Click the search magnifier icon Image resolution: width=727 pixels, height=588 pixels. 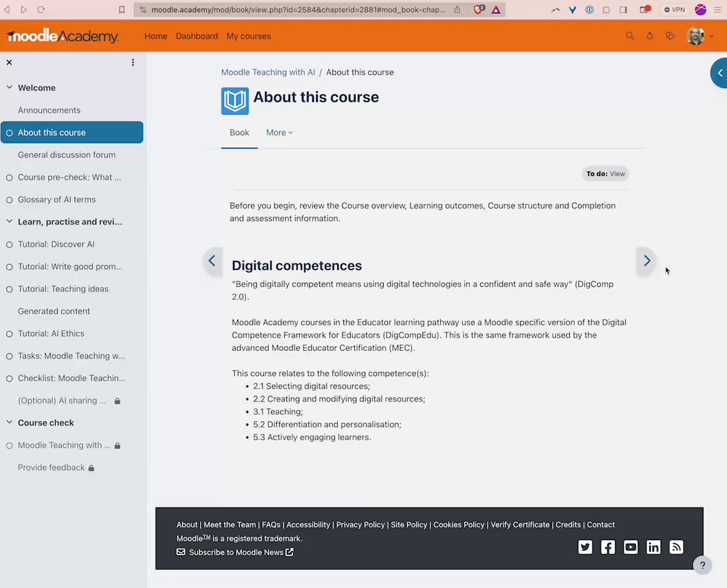tap(630, 36)
